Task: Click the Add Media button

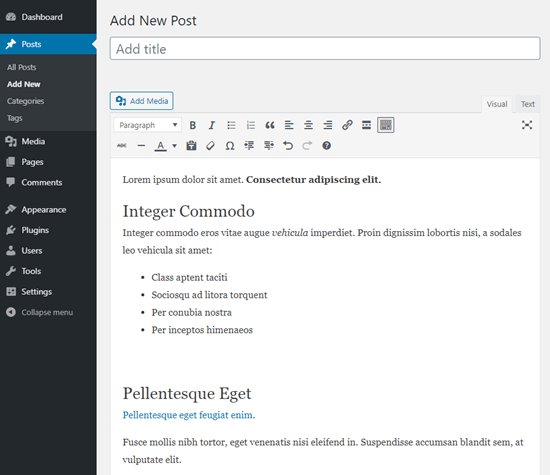Action: coord(141,101)
